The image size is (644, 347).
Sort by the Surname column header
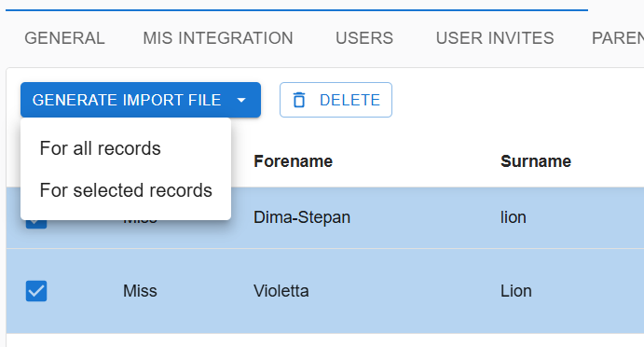click(x=536, y=161)
